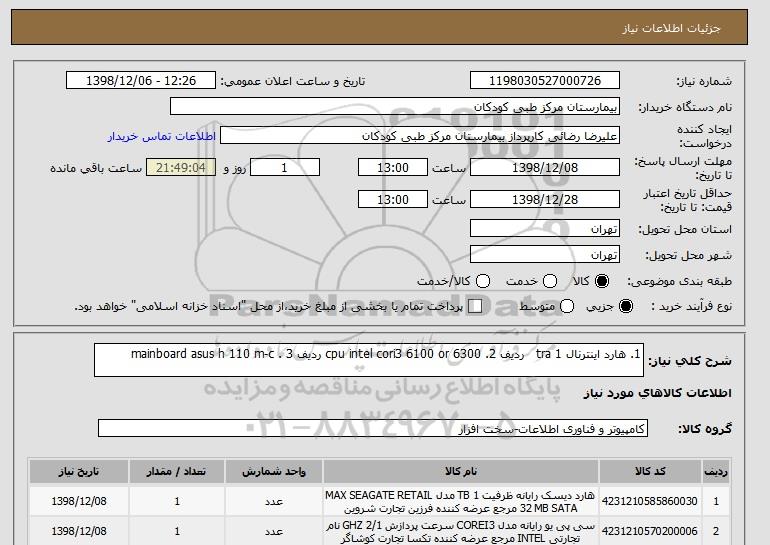The image size is (770, 545).
Task: Click the response deadline date 1398/12/08 field
Action: click(545, 167)
